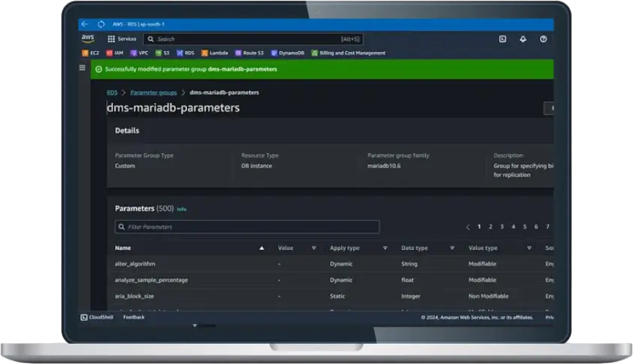633x364 pixels.
Task: Open Route 53 shortcut in favorites bar
Action: (249, 53)
